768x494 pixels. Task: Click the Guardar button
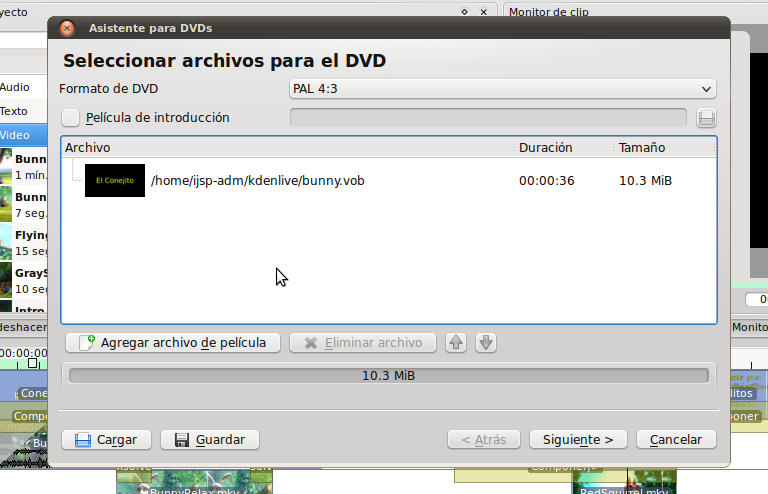click(210, 440)
